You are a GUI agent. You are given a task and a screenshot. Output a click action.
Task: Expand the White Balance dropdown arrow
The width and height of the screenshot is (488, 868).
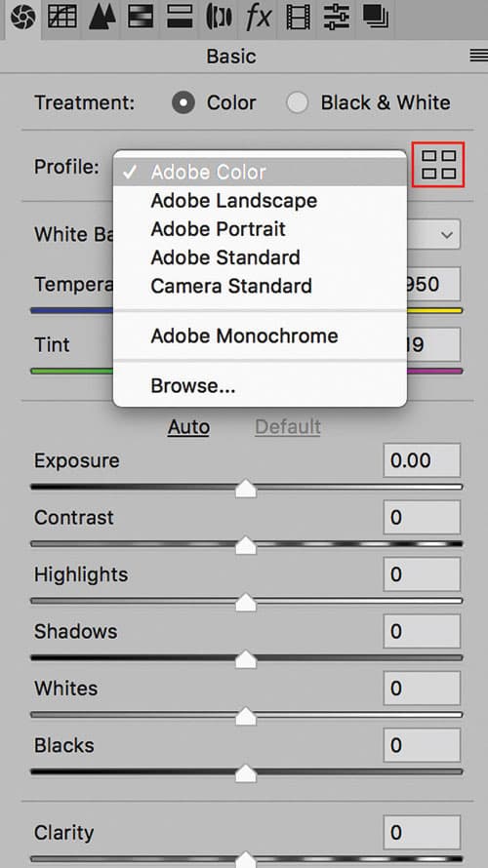(446, 235)
